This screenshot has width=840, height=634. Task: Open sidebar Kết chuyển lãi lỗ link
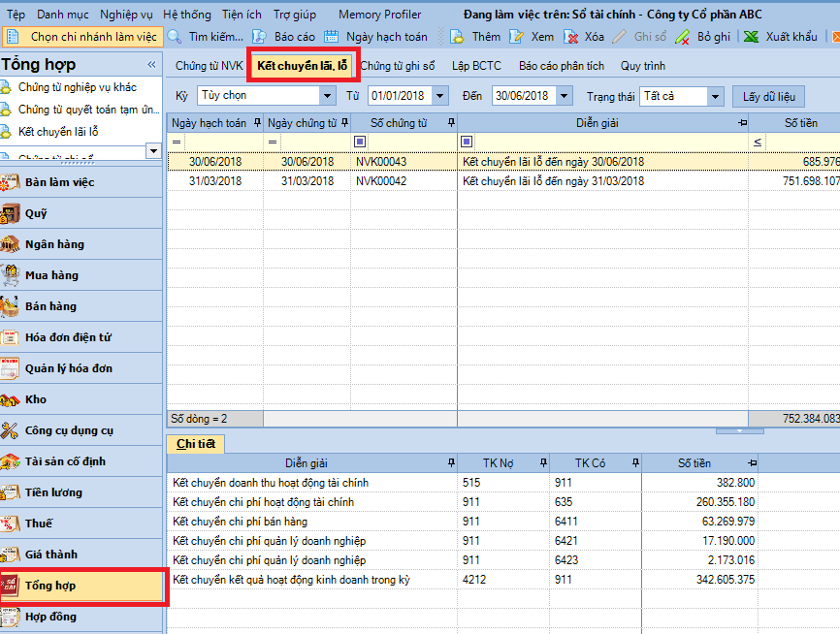[x=58, y=132]
